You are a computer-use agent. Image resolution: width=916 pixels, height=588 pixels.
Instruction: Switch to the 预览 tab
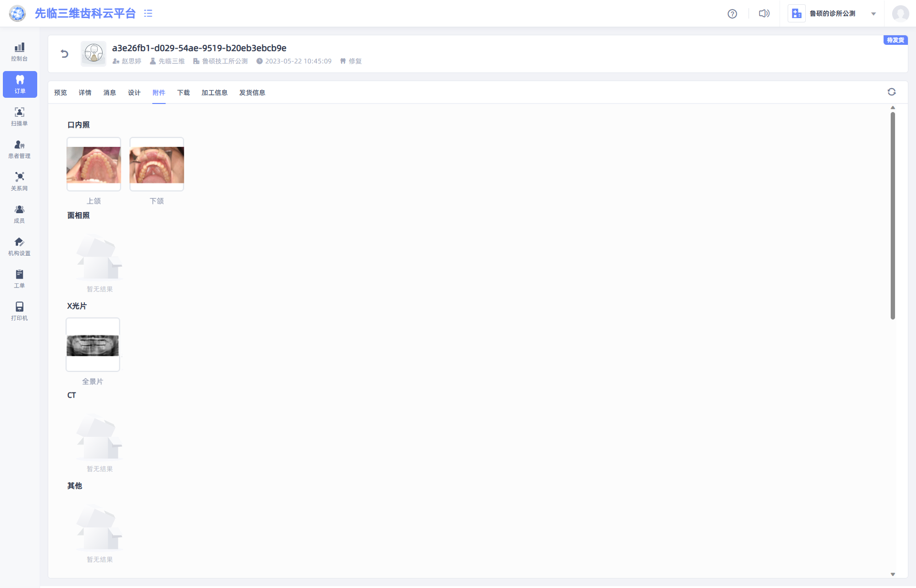coord(61,93)
